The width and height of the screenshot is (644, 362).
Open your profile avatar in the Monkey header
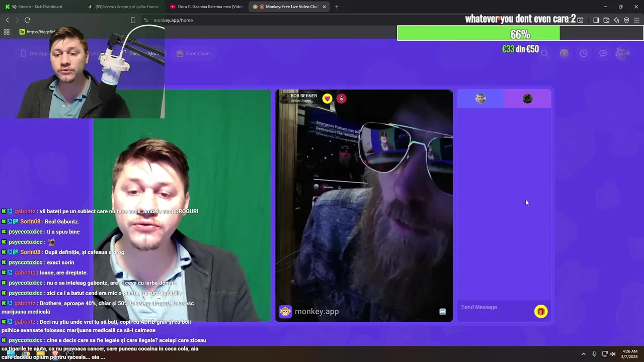tap(622, 53)
